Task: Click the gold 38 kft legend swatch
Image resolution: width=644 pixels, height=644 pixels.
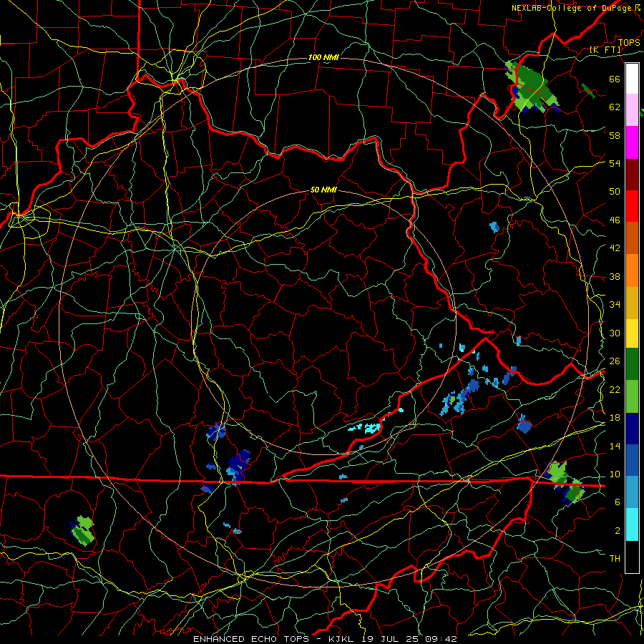Action: click(x=632, y=302)
